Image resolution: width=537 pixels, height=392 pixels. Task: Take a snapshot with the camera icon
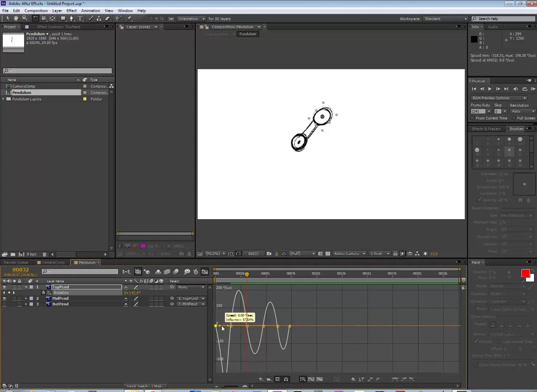tap(269, 254)
